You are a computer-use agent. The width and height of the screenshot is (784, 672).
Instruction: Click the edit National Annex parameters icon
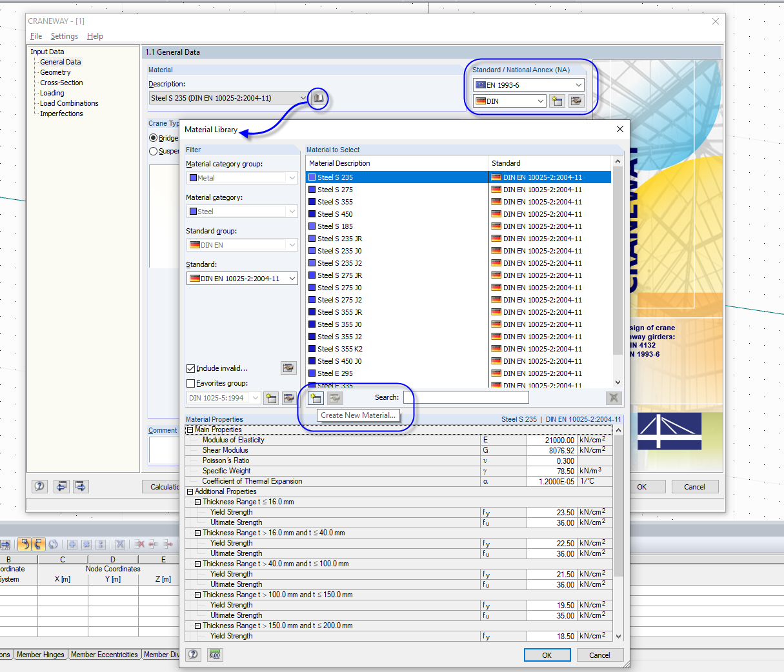[576, 101]
